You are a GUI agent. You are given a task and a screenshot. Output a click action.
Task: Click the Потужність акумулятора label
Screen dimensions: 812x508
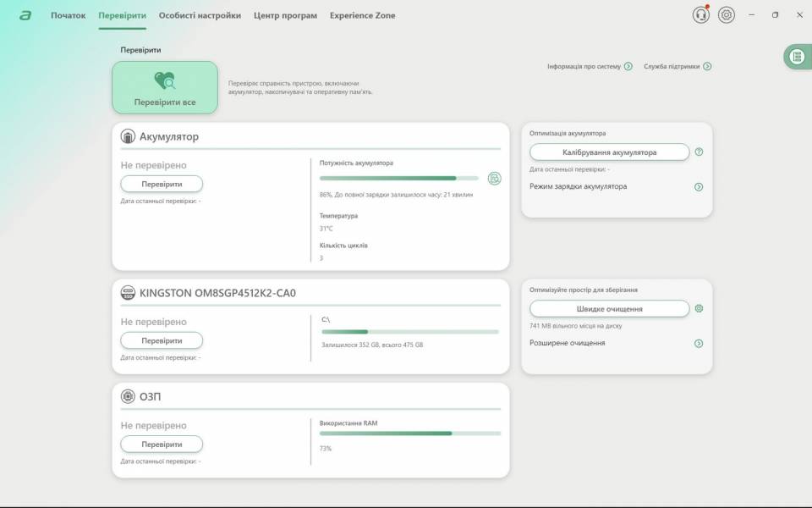(x=356, y=163)
